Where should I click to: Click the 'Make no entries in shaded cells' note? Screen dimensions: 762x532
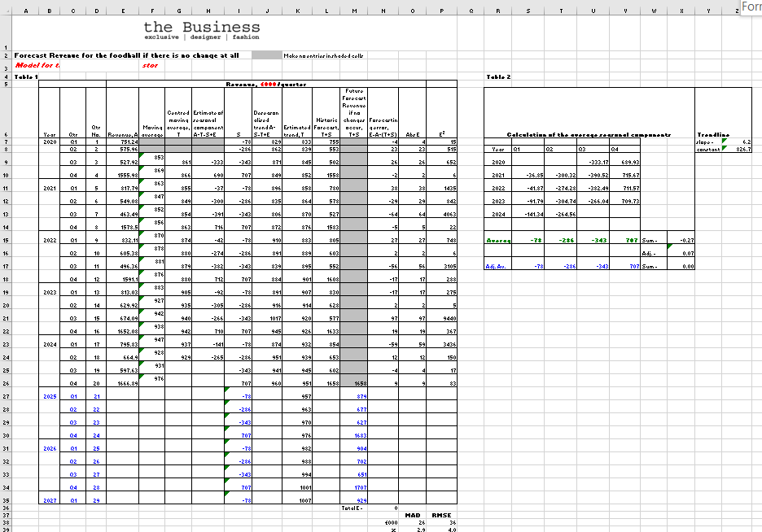[323, 56]
